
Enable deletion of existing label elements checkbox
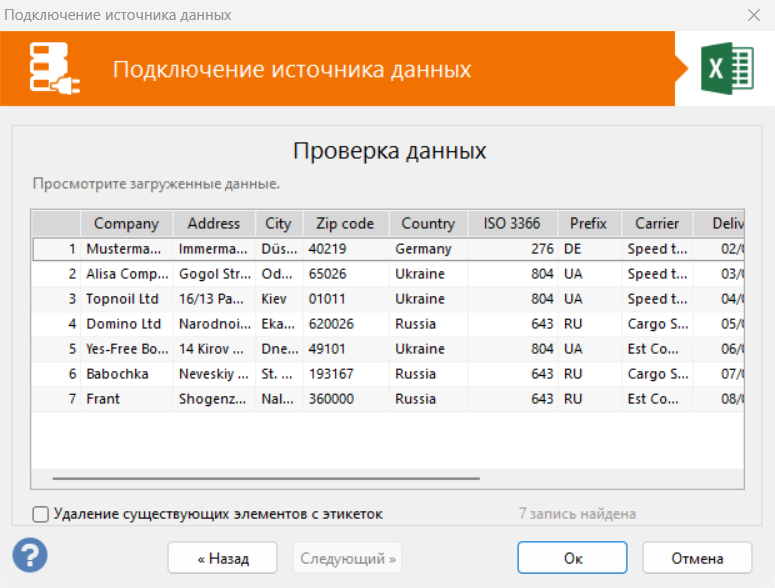point(41,514)
